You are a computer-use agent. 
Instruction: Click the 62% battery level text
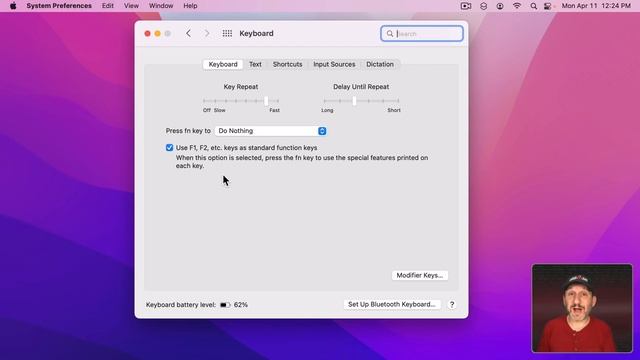[241, 305]
